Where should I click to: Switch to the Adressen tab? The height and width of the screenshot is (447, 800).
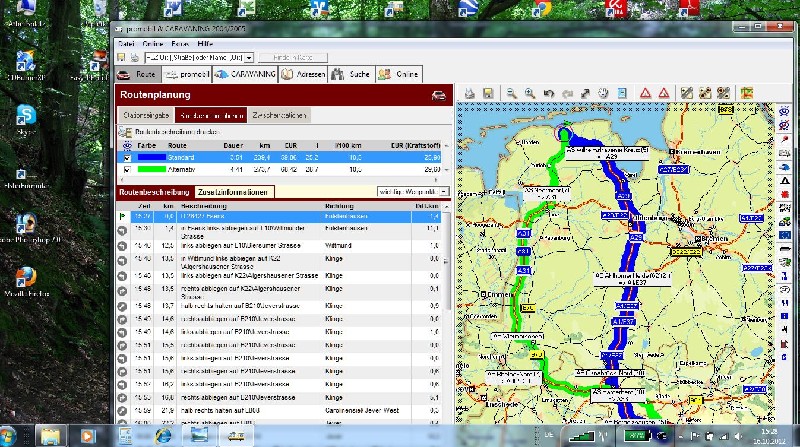pyautogui.click(x=302, y=74)
